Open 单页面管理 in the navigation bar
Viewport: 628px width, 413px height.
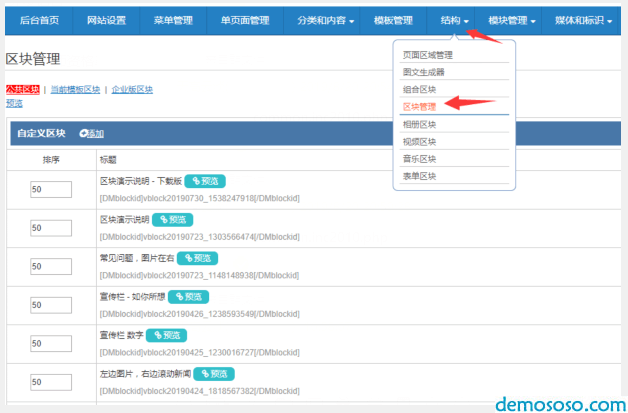(x=245, y=20)
